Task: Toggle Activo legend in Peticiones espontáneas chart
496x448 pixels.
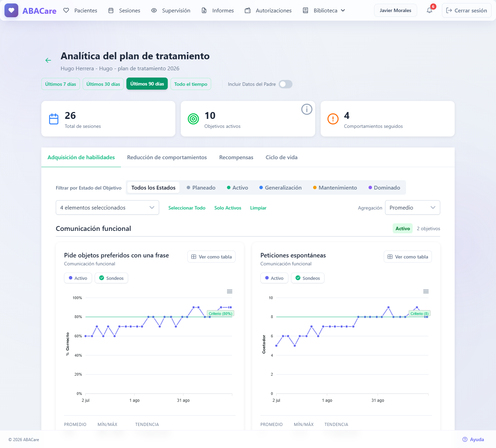Action: tap(274, 278)
